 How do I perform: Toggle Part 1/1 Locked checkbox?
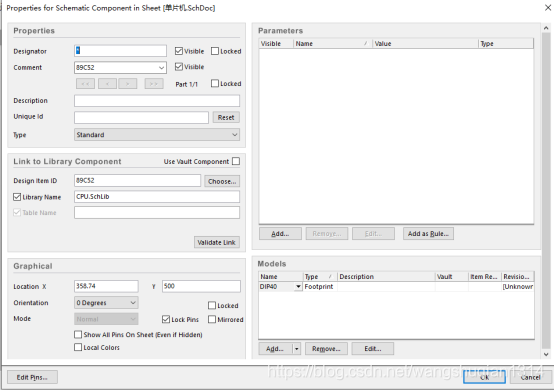pos(215,83)
